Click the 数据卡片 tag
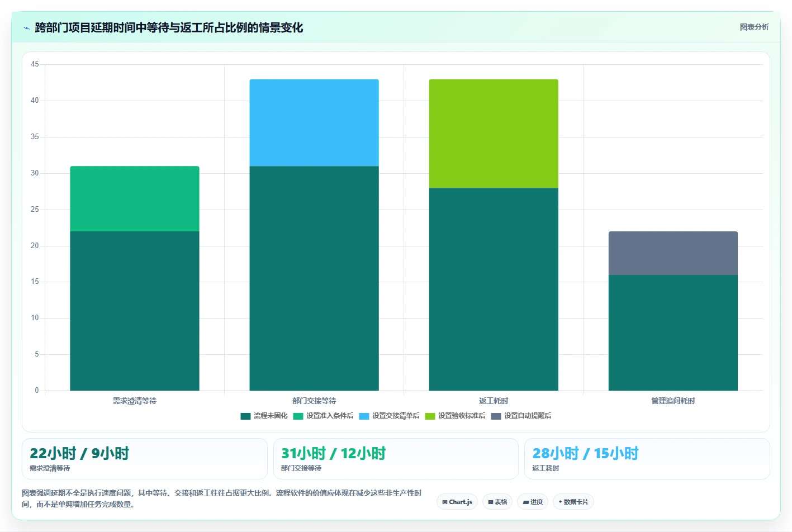 [573, 502]
